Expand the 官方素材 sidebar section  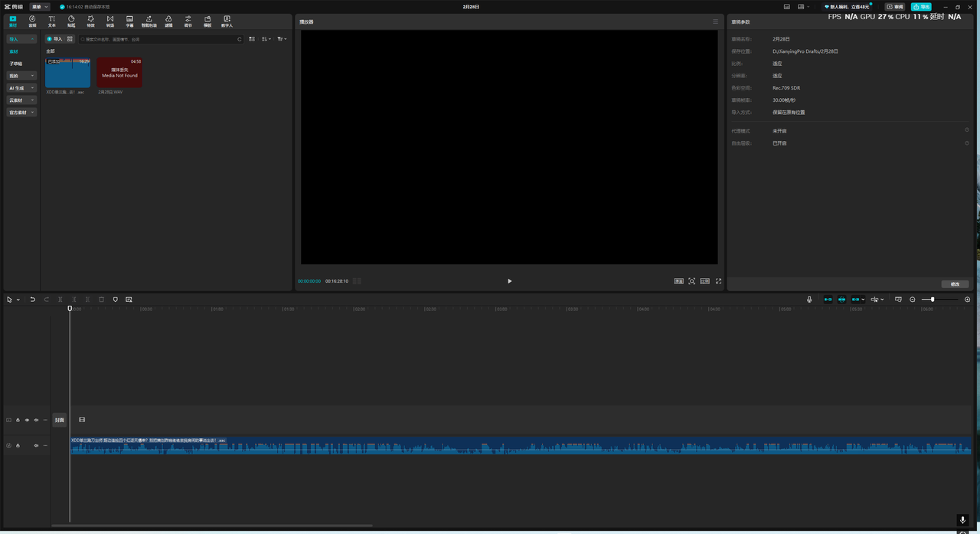click(x=21, y=113)
